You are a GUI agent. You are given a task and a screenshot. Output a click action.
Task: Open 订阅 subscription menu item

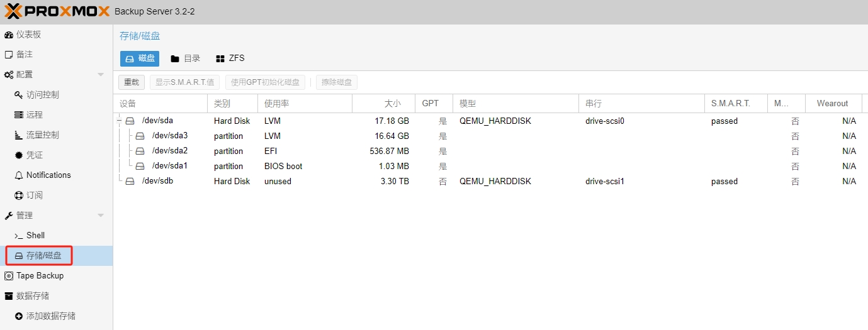coord(35,195)
